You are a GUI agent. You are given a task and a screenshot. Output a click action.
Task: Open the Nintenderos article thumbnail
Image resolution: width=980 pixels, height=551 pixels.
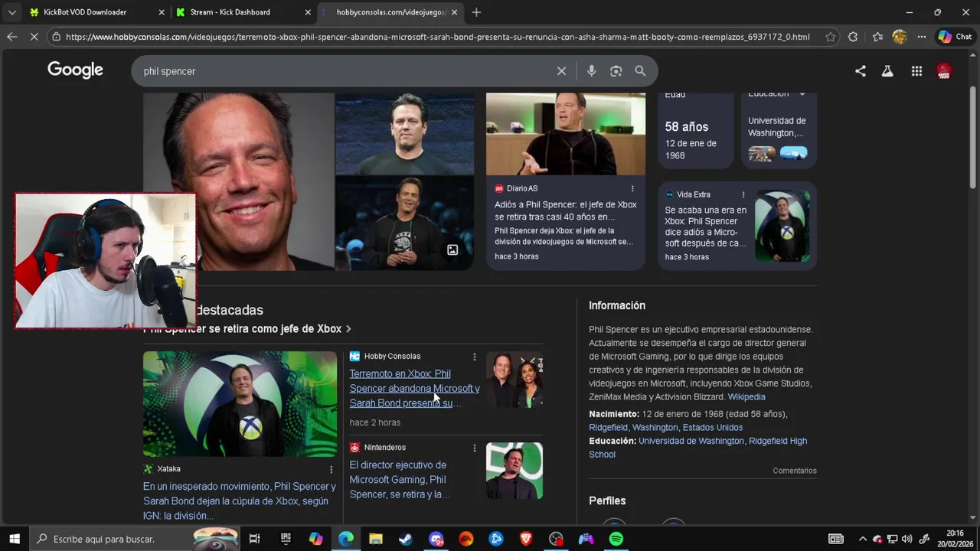pos(514,471)
